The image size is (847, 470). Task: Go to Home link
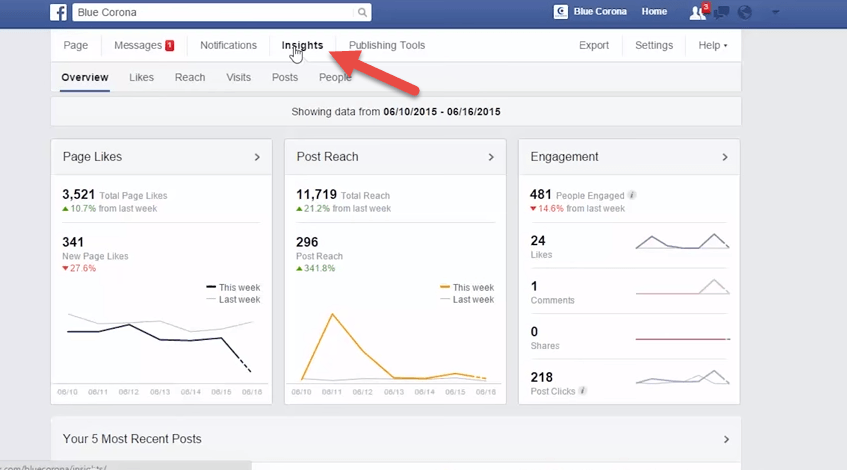pyautogui.click(x=654, y=12)
